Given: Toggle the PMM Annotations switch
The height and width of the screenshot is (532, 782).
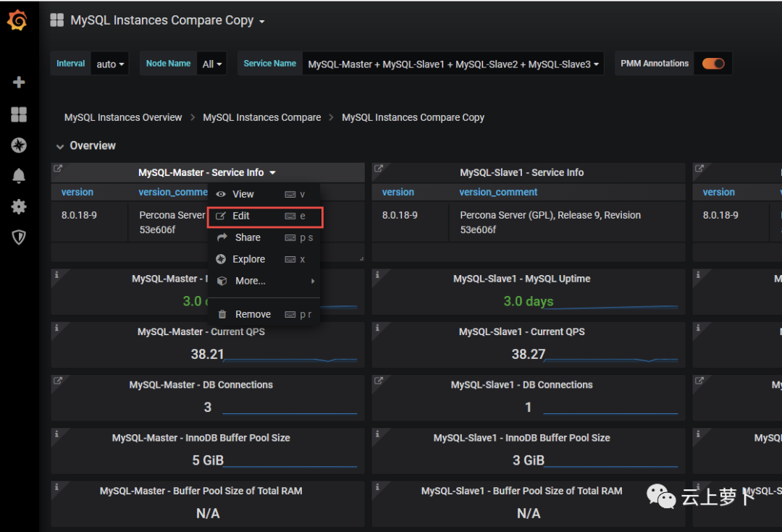Looking at the screenshot, I should pyautogui.click(x=713, y=63).
